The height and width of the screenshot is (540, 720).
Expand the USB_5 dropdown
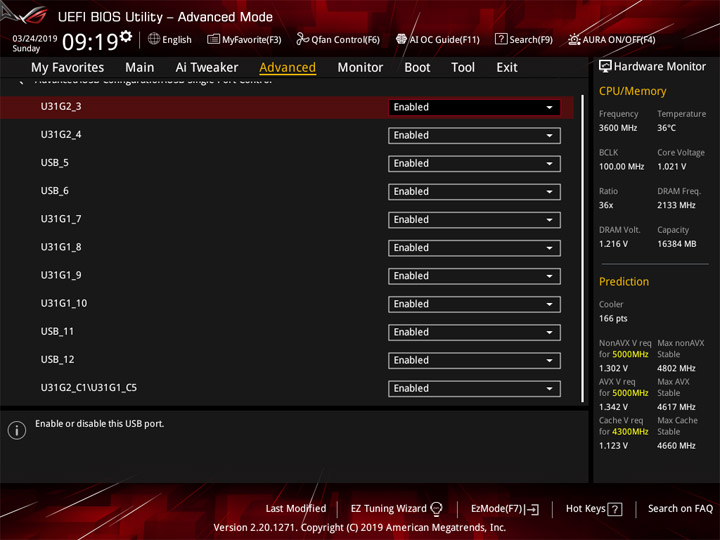[474, 163]
